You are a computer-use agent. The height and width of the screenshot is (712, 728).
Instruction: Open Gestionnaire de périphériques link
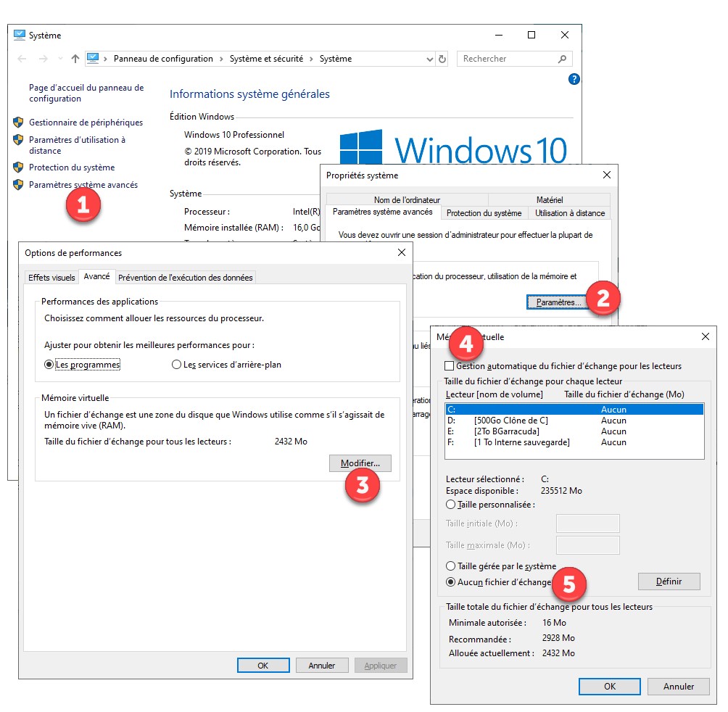click(86, 123)
